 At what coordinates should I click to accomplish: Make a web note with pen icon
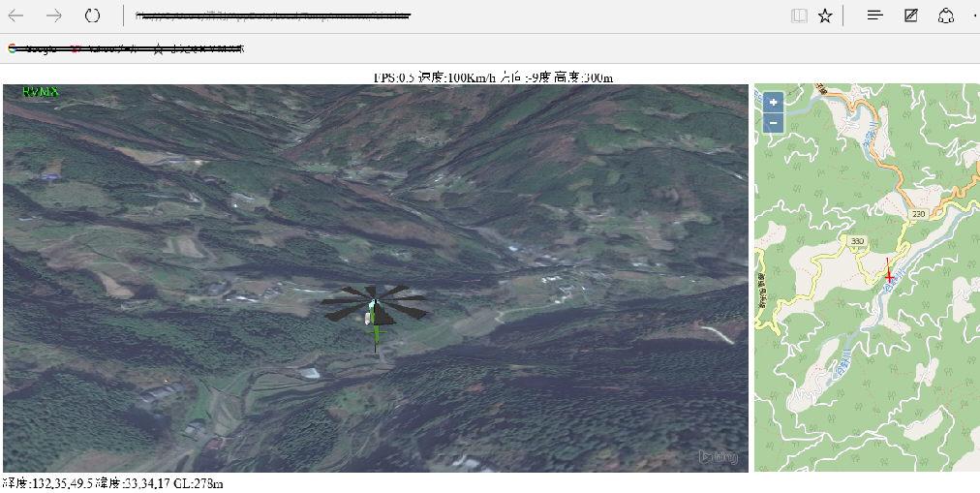(910, 15)
